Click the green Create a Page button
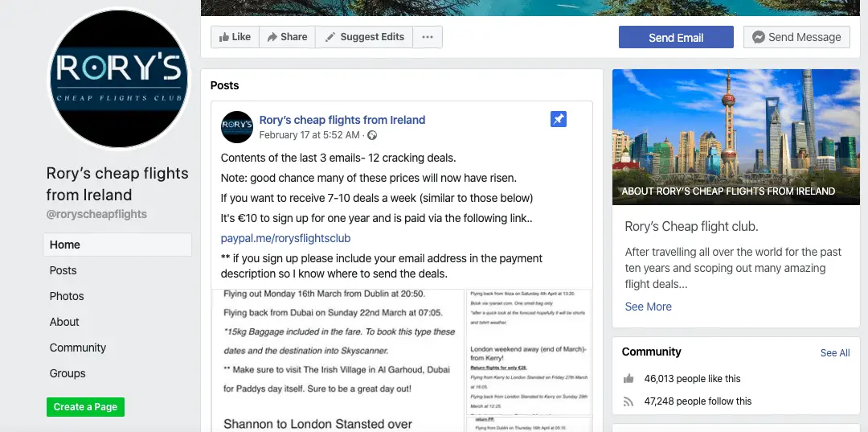868x432 pixels. click(85, 406)
